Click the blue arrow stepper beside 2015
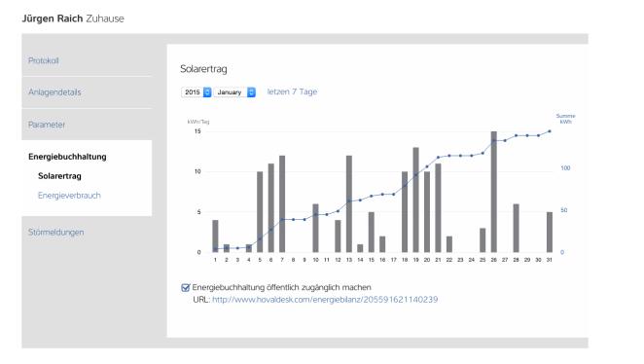 [207, 92]
